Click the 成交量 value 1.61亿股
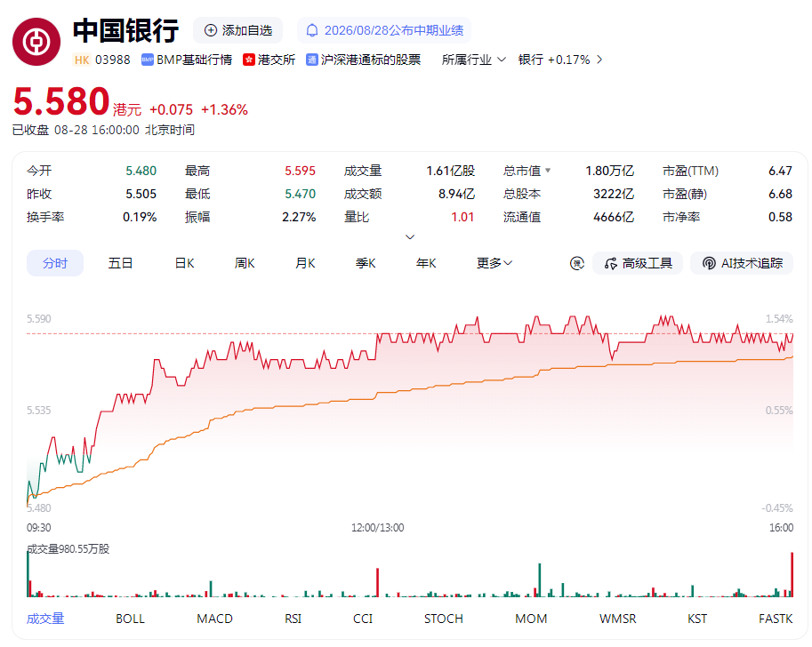 pos(451,171)
